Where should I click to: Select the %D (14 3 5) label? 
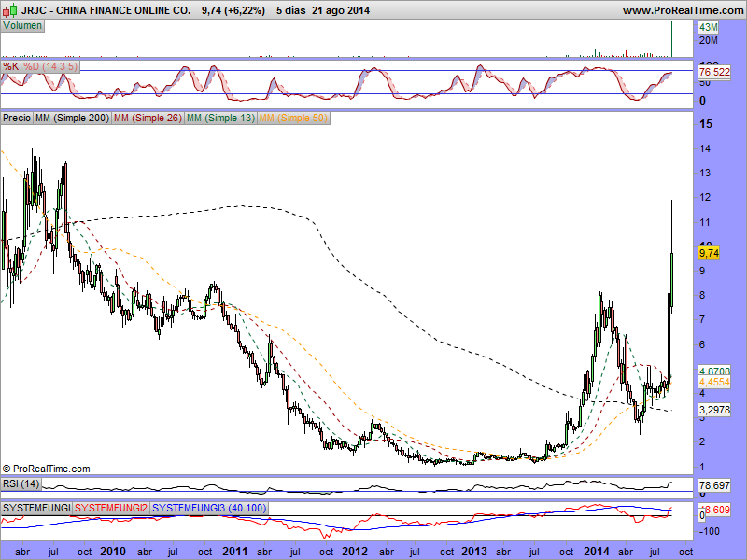coord(50,67)
